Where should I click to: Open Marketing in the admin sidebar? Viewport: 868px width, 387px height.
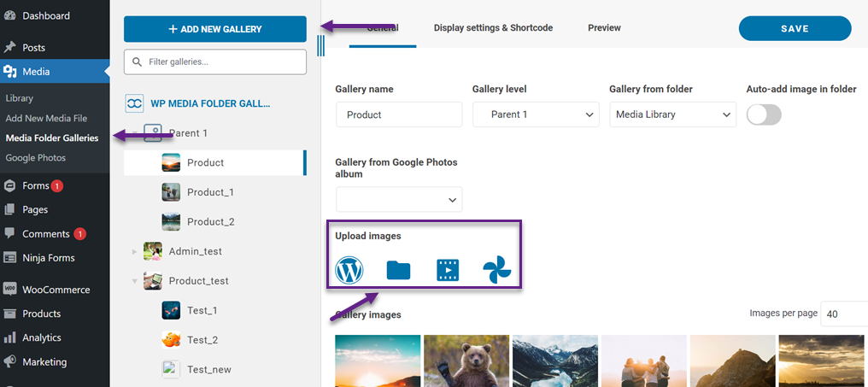(44, 361)
